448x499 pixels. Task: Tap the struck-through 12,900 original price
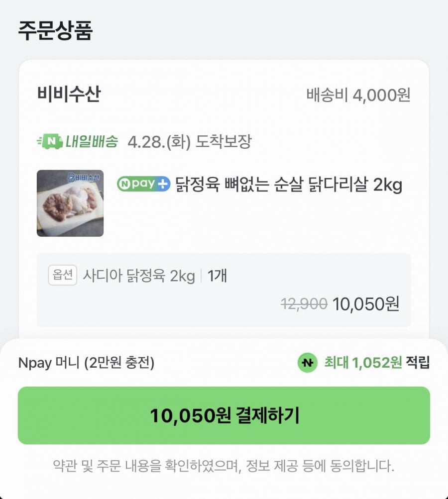[x=304, y=303]
